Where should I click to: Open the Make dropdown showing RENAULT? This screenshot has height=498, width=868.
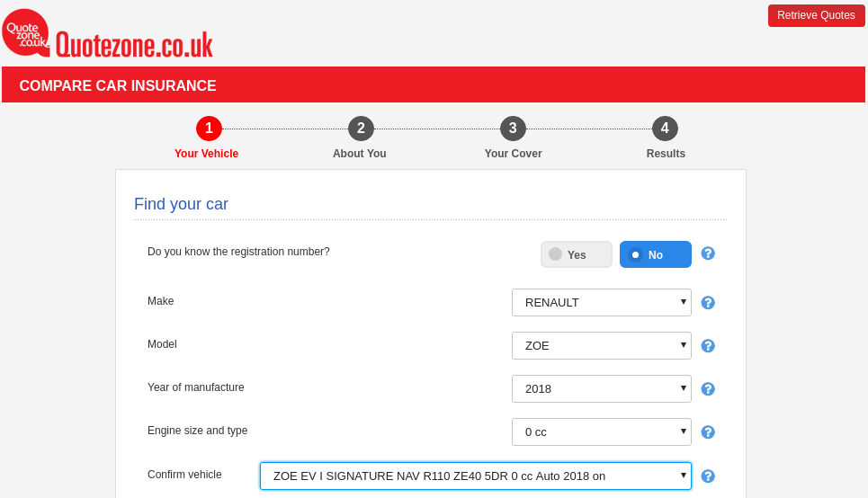click(x=601, y=302)
